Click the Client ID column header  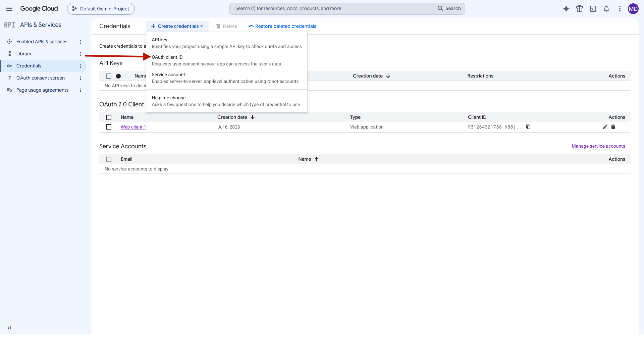[x=477, y=117]
